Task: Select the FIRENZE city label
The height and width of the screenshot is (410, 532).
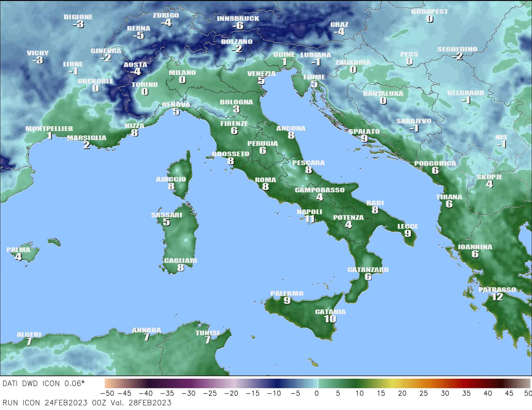Action: [x=234, y=124]
